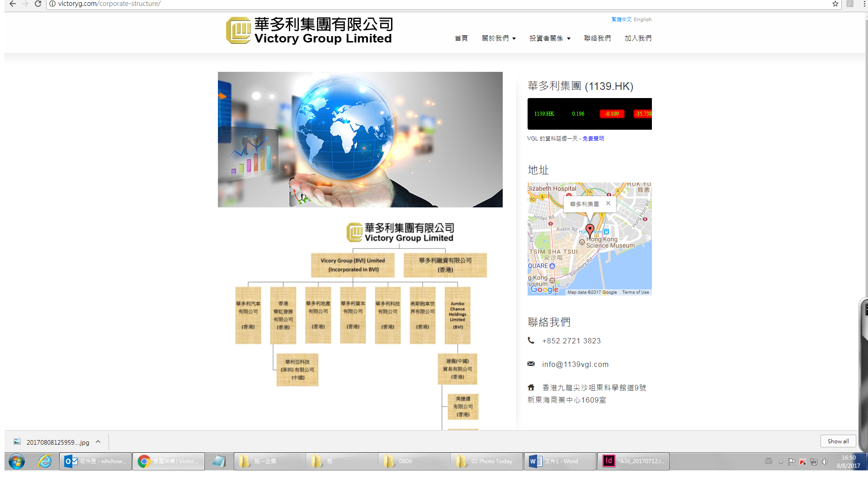Open the volume control from system tray

click(826, 461)
